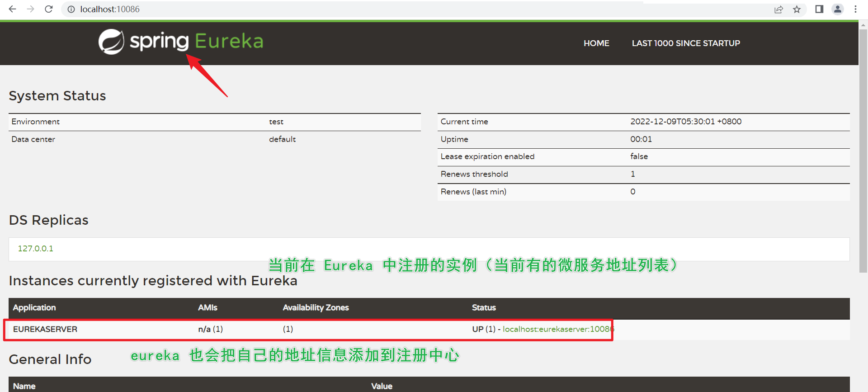Click the AMIs column header
Screen dimensions: 868x392
pyautogui.click(x=208, y=307)
